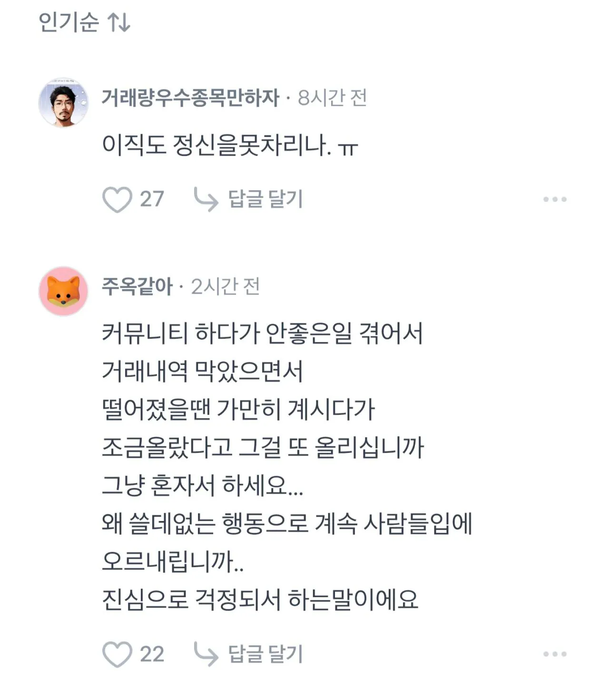Click reply arrow icon on 주옥같아's comment
Viewport: 609px width, 700px height.
pyautogui.click(x=206, y=654)
